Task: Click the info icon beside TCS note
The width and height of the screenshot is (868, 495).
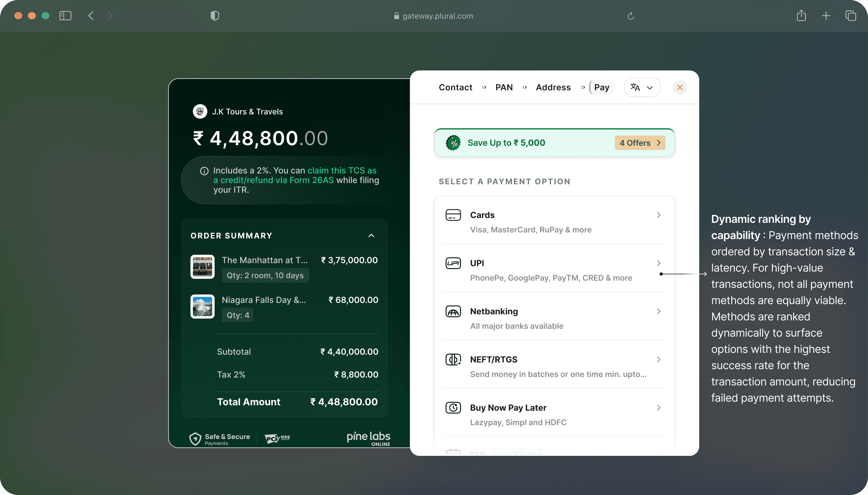Action: pos(204,171)
